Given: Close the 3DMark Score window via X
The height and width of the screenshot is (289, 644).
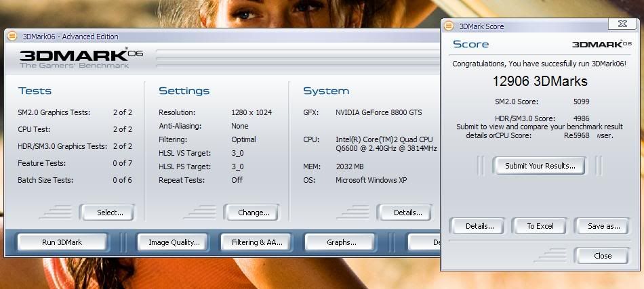Looking at the screenshot, I should tap(622, 24).
